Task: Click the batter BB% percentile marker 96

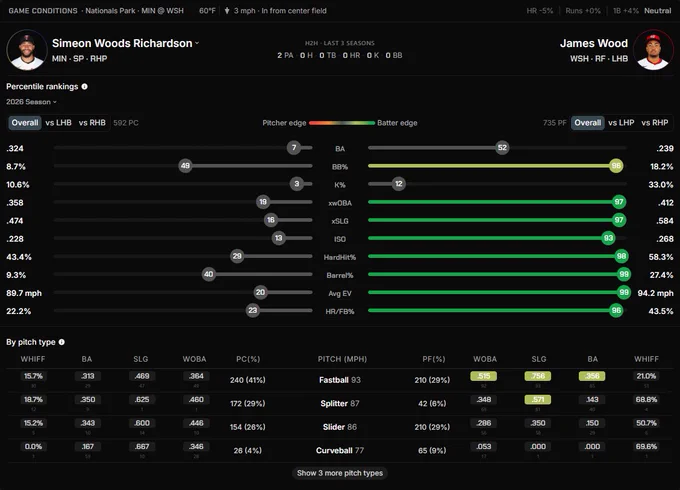Action: [616, 166]
